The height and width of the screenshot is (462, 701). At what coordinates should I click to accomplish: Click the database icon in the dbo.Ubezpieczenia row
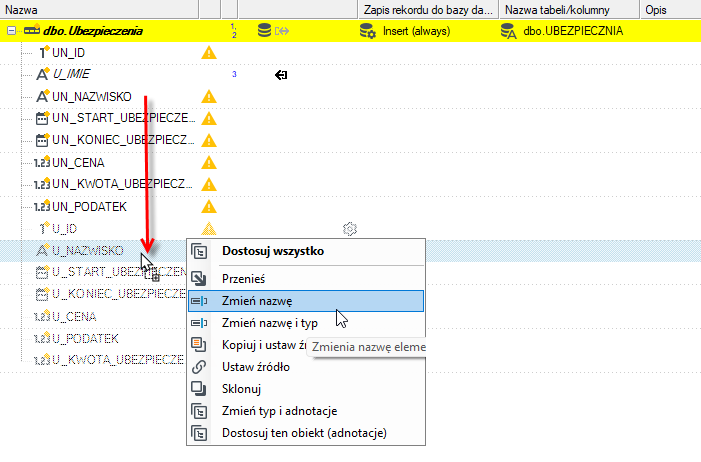[x=264, y=30]
